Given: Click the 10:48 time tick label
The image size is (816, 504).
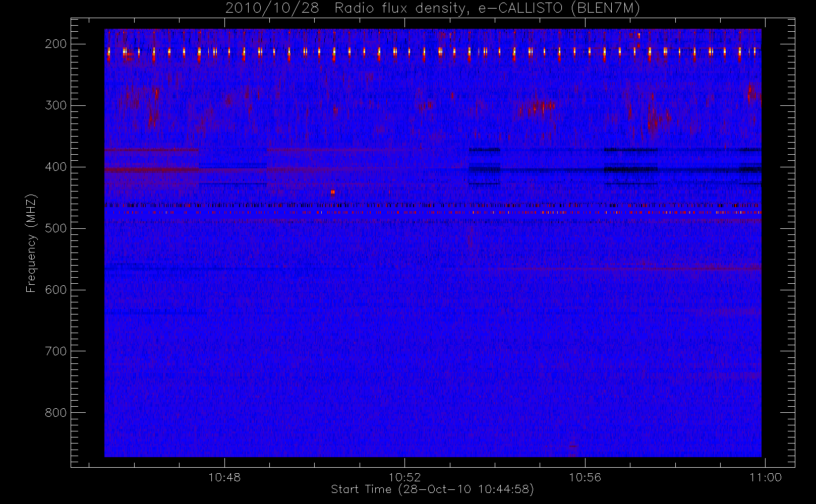Looking at the screenshot, I should point(224,477).
